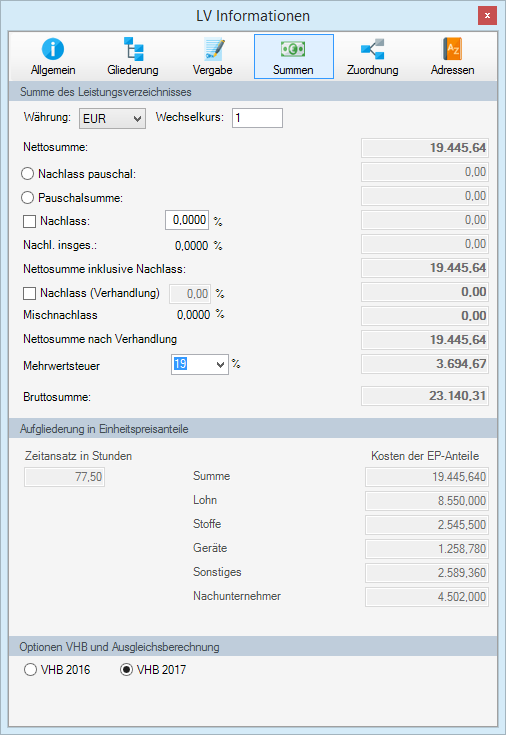Click the Kosten der EP-Anteile heading
Viewport: 506px width, 735px height.
[425, 456]
